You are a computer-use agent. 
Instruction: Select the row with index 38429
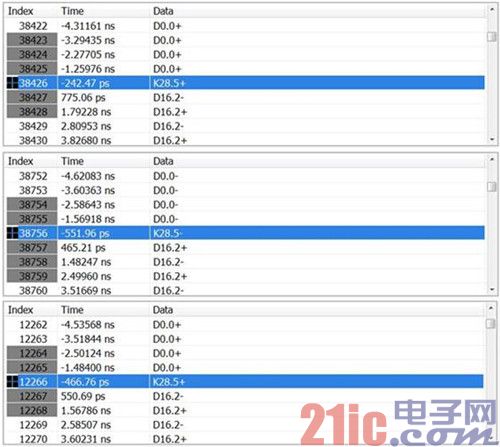pyautogui.click(x=245, y=126)
